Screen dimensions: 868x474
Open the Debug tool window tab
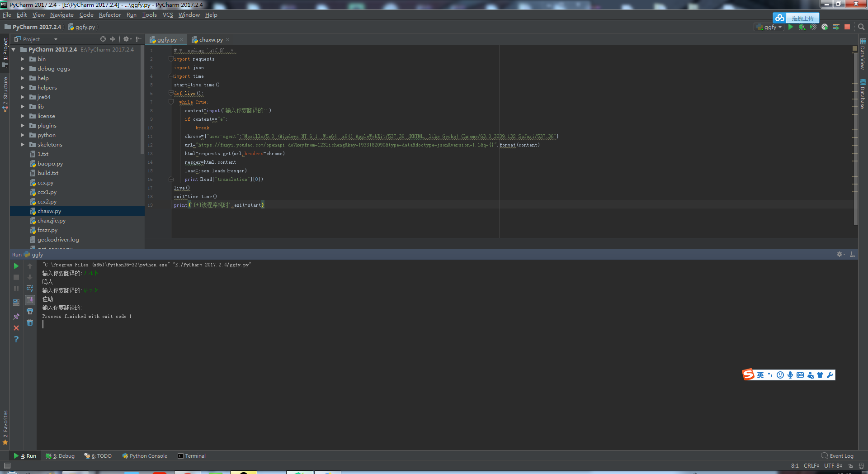61,456
